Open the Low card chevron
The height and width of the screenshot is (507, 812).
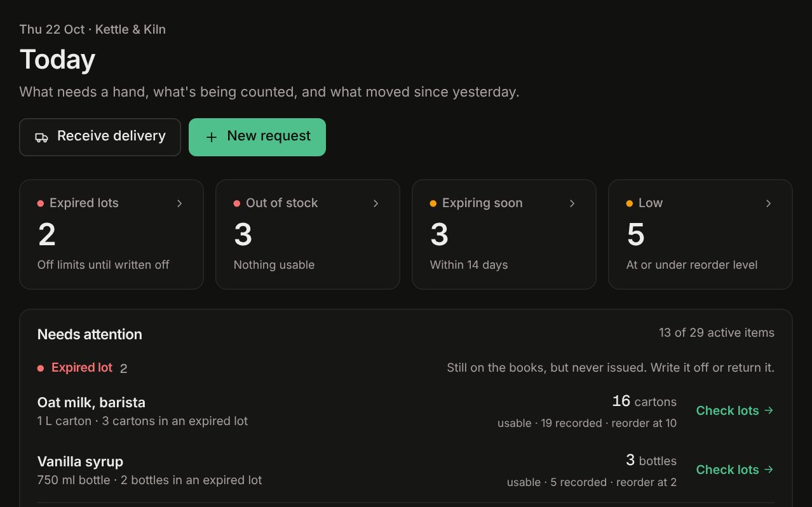click(768, 203)
